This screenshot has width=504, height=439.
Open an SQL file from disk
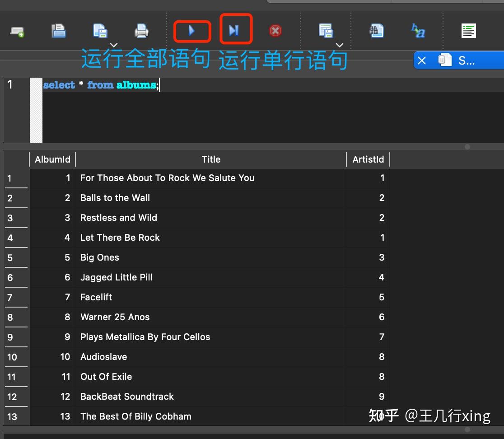coord(59,31)
